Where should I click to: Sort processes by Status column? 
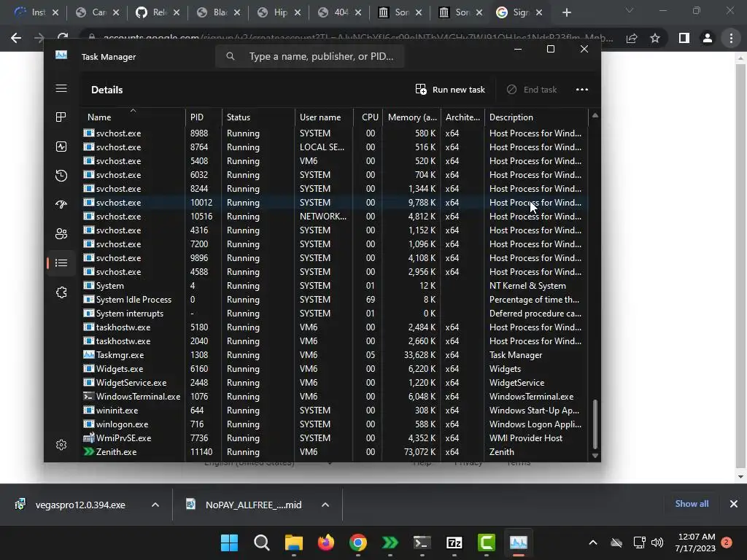258,117
